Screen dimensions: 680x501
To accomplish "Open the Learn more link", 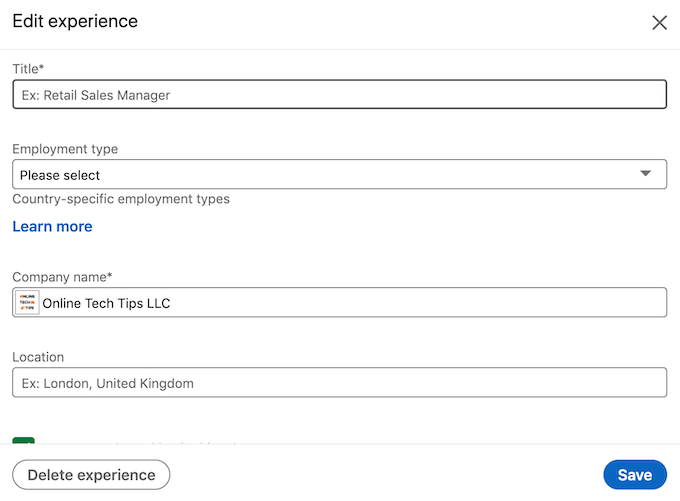I will coord(52,227).
